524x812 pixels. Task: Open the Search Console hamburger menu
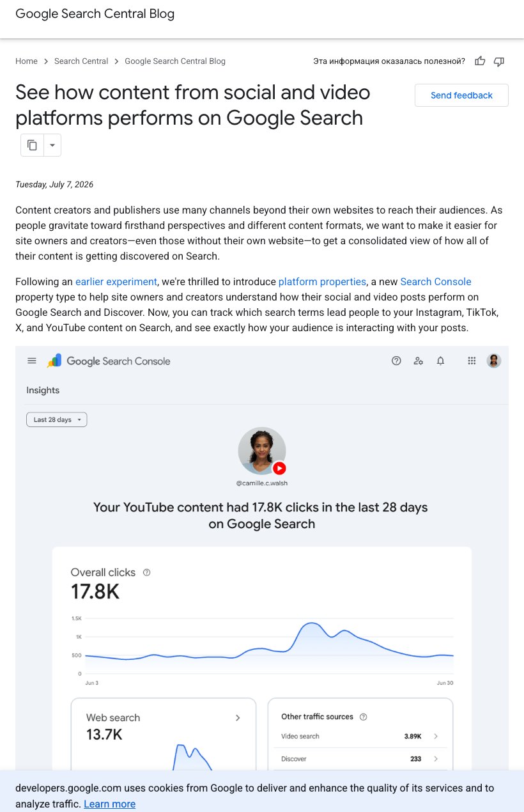(x=32, y=361)
